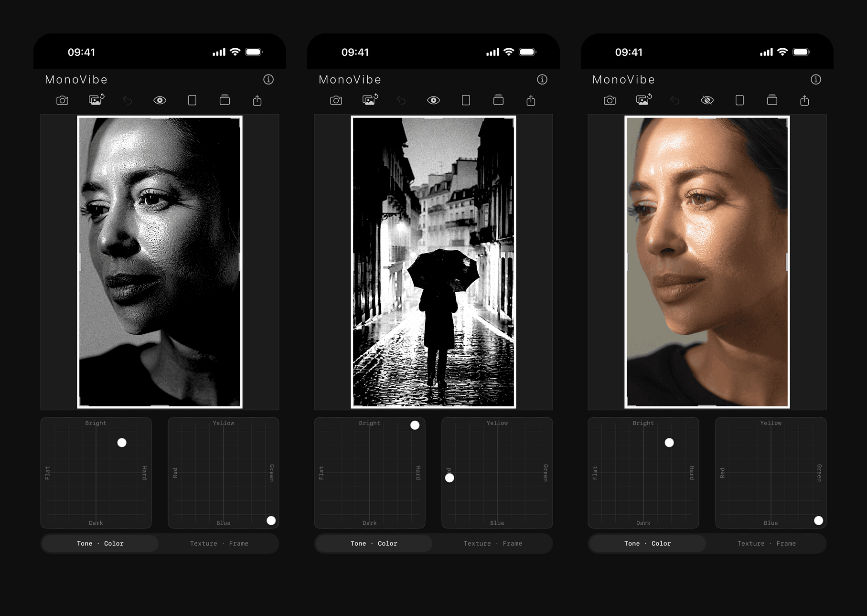Open camera on the color portrait screen
The height and width of the screenshot is (616, 867).
pos(610,100)
